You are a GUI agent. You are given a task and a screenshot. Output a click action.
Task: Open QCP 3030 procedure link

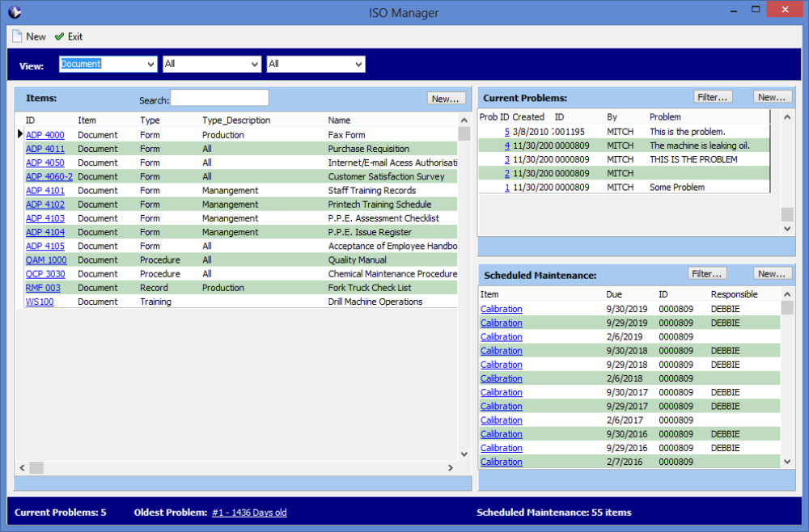point(45,274)
